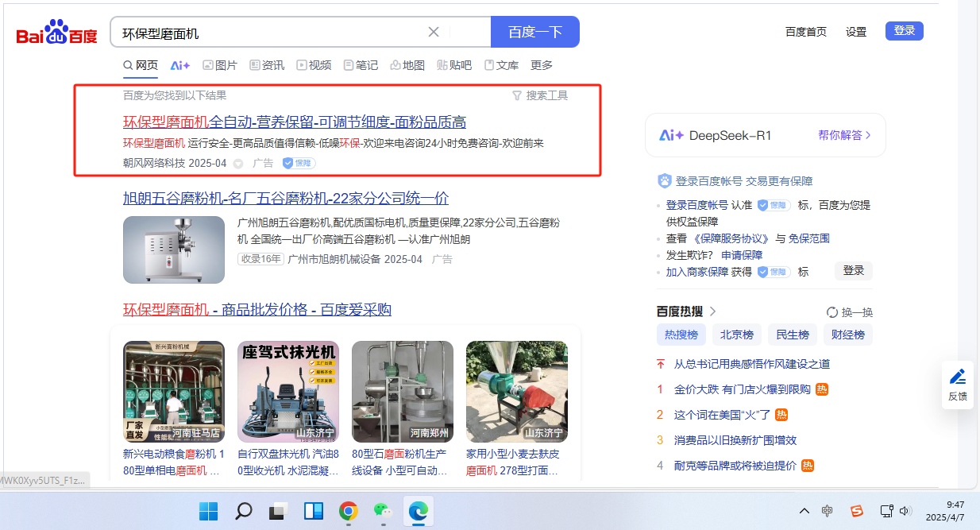Click the dropdown arrow beside 朝风网络科技 2025-04

click(x=237, y=164)
